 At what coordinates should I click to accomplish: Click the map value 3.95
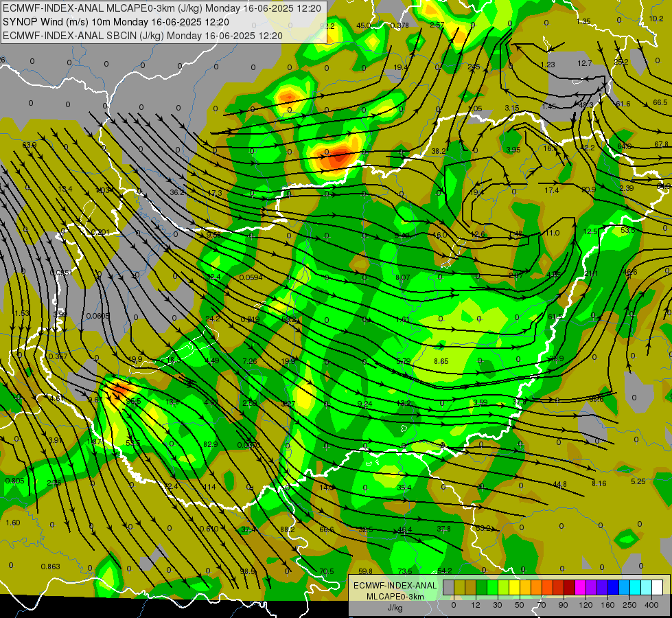click(513, 150)
